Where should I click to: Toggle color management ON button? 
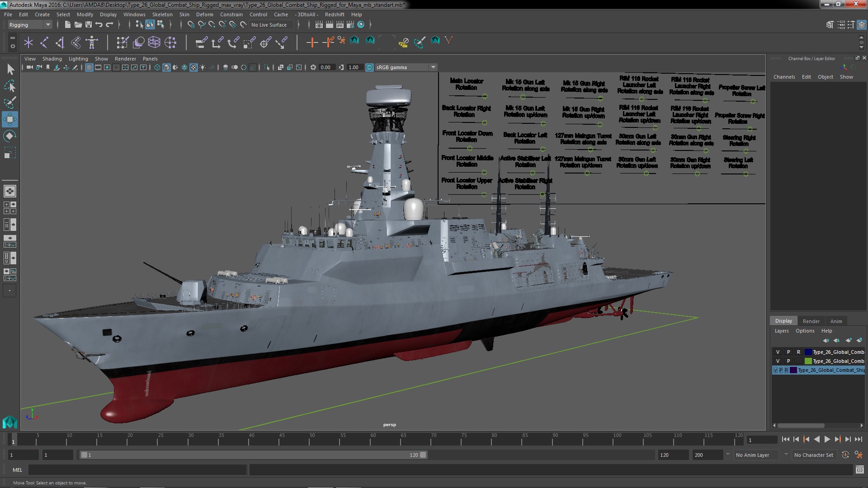pyautogui.click(x=369, y=67)
